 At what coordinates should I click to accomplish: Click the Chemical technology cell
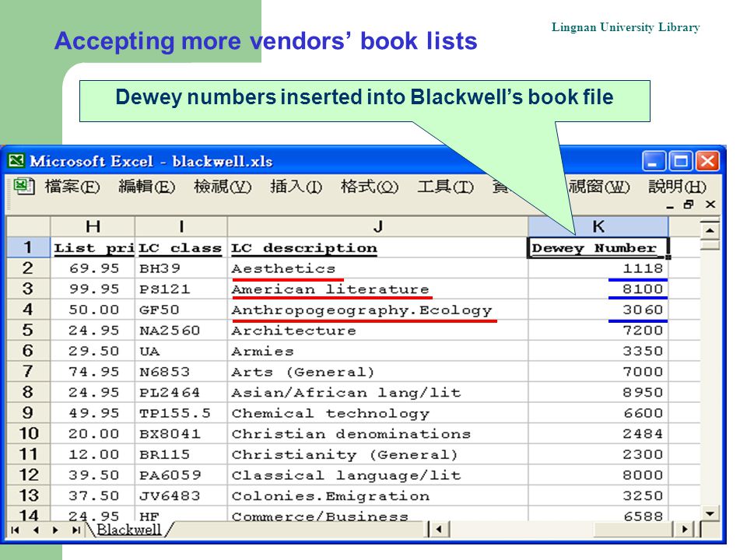pos(378,413)
